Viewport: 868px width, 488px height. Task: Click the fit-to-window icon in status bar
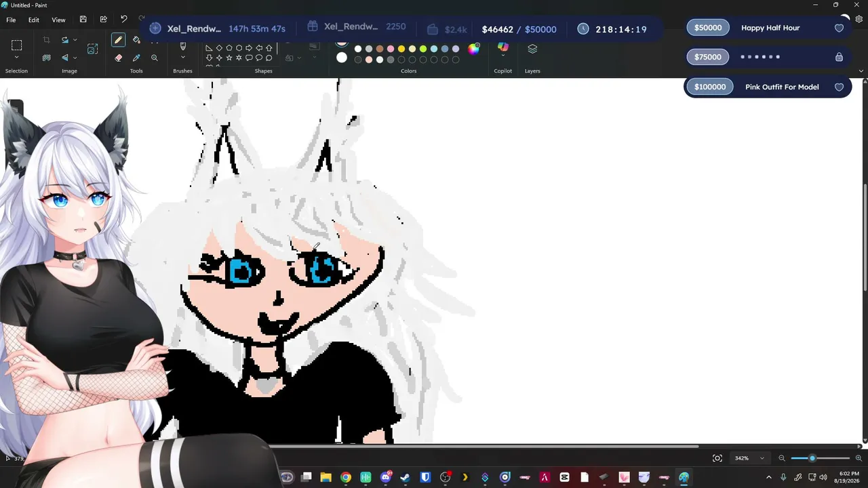click(717, 458)
